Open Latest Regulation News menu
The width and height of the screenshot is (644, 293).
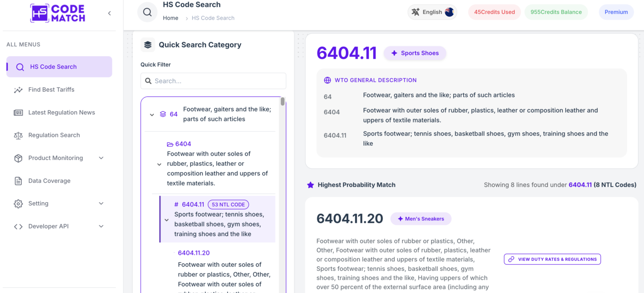click(61, 112)
